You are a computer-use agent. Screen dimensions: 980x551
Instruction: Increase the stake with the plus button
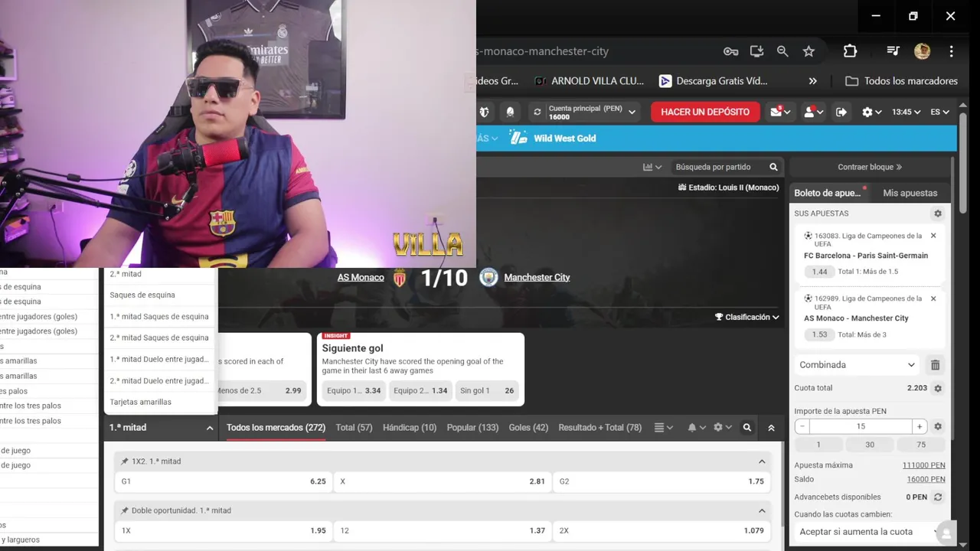coord(920,426)
